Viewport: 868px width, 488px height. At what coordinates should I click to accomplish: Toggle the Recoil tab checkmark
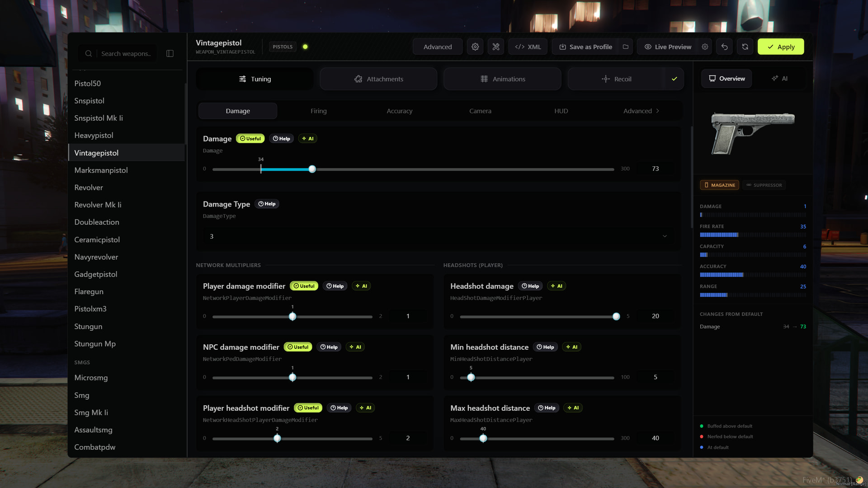(x=674, y=79)
